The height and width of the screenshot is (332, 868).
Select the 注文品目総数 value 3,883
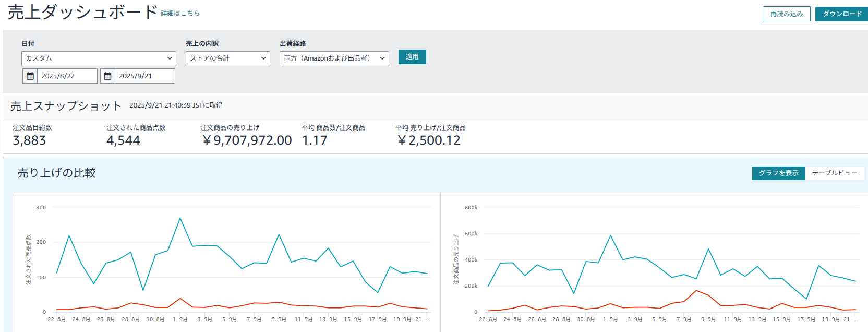(x=29, y=140)
